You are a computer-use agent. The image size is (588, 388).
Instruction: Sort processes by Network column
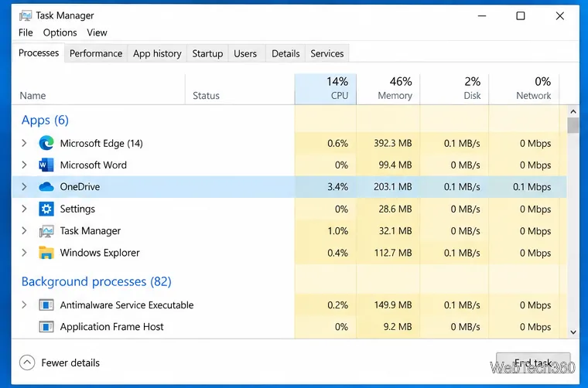[x=524, y=89]
